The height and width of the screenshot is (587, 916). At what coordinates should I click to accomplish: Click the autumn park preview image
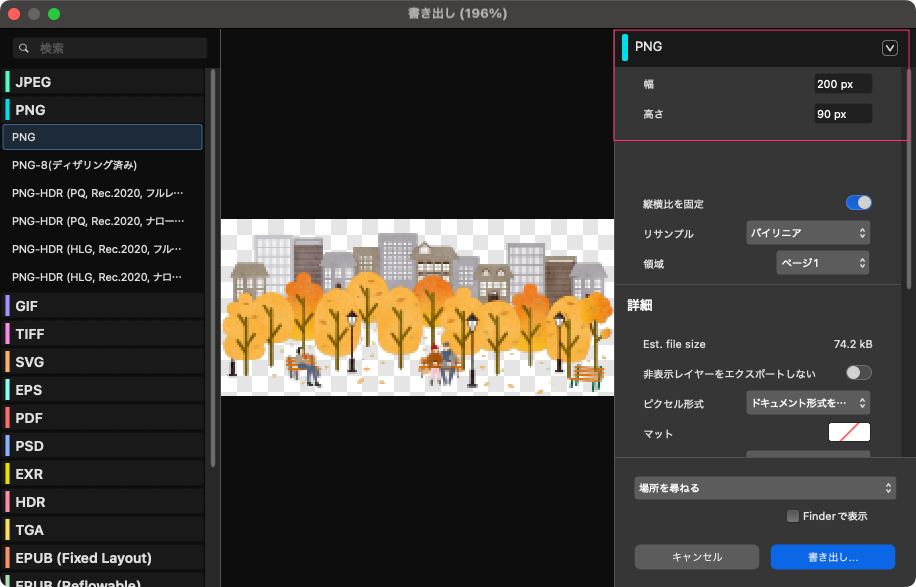click(x=416, y=307)
